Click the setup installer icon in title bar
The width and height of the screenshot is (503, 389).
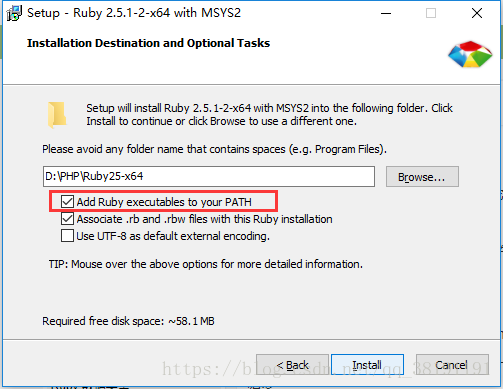pyautogui.click(x=14, y=13)
